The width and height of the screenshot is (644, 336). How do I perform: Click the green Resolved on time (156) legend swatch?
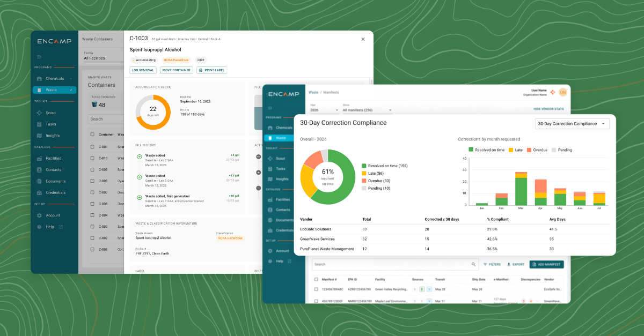tap(364, 166)
